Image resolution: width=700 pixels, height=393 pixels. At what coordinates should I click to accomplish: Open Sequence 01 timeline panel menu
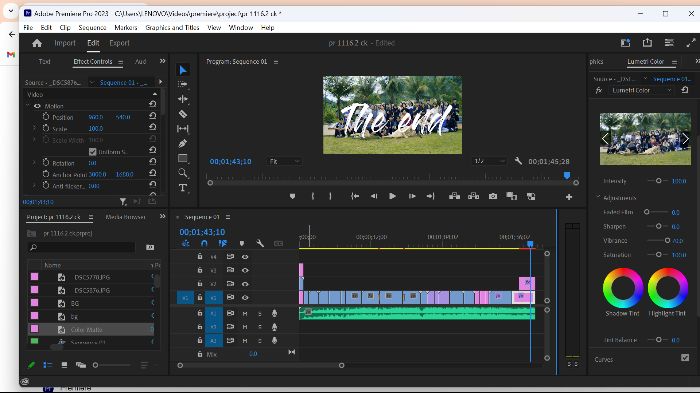[228, 217]
